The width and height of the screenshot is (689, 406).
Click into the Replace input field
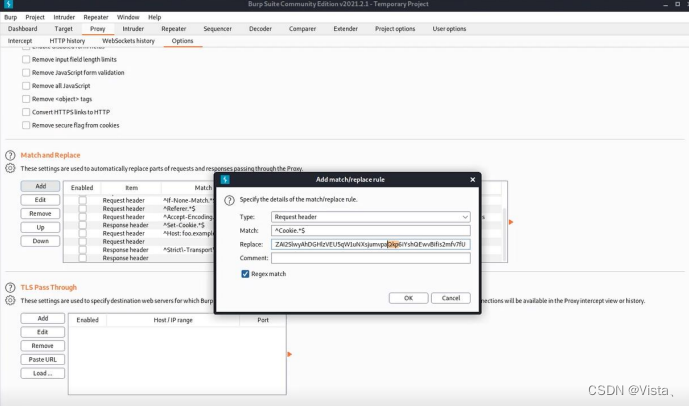point(370,244)
